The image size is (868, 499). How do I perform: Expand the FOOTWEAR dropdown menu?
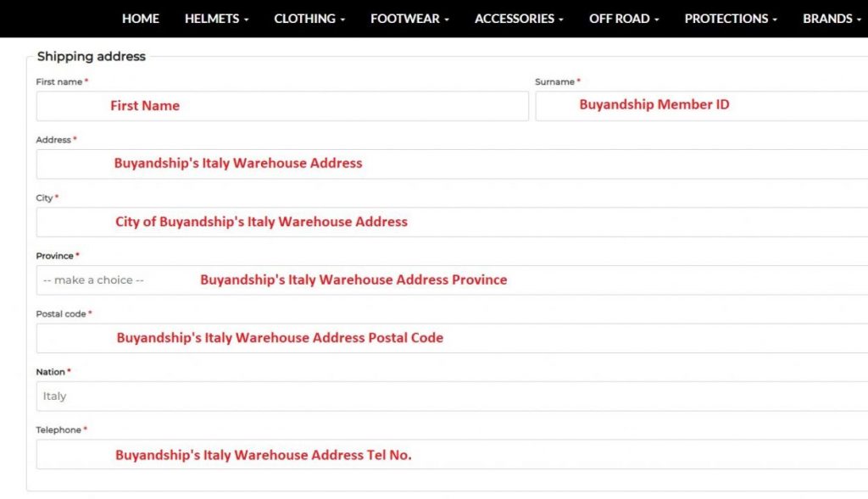[x=409, y=19]
